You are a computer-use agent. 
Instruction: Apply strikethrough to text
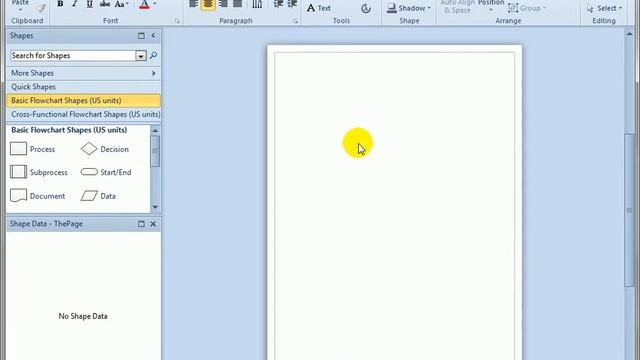point(104,4)
